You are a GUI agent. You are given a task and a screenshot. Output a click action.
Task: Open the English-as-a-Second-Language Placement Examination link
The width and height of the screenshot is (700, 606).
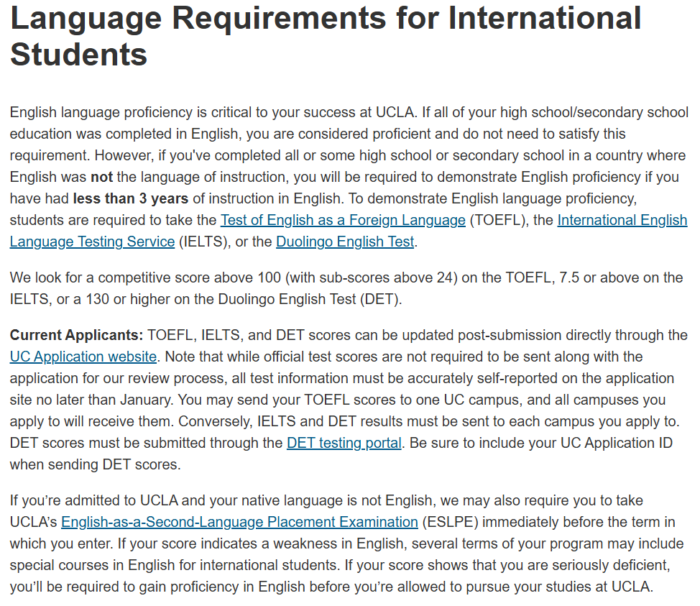click(x=239, y=522)
